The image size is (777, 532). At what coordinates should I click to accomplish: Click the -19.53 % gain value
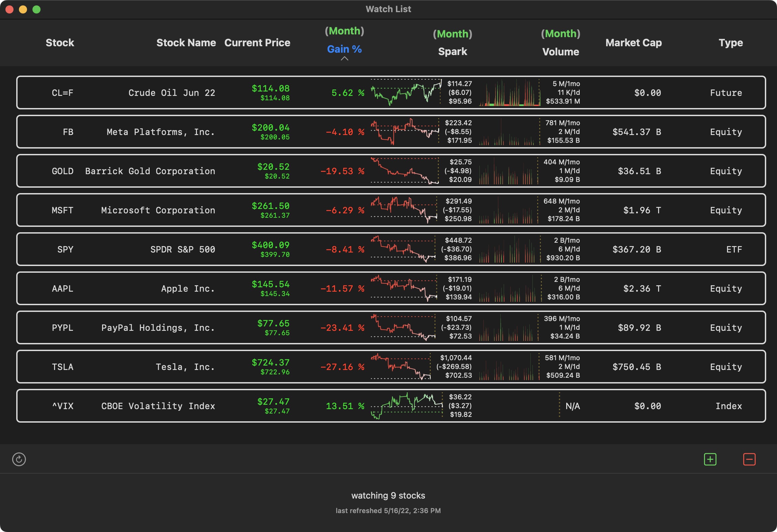(342, 171)
